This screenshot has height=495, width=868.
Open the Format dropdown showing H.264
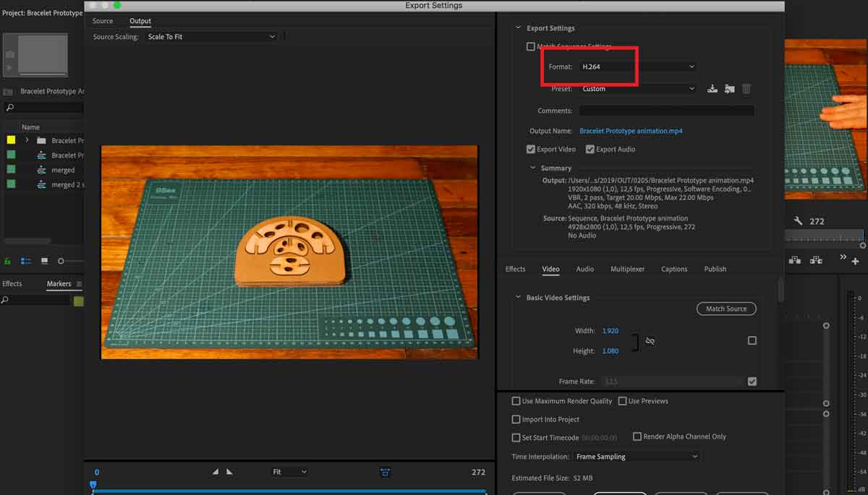[637, 66]
